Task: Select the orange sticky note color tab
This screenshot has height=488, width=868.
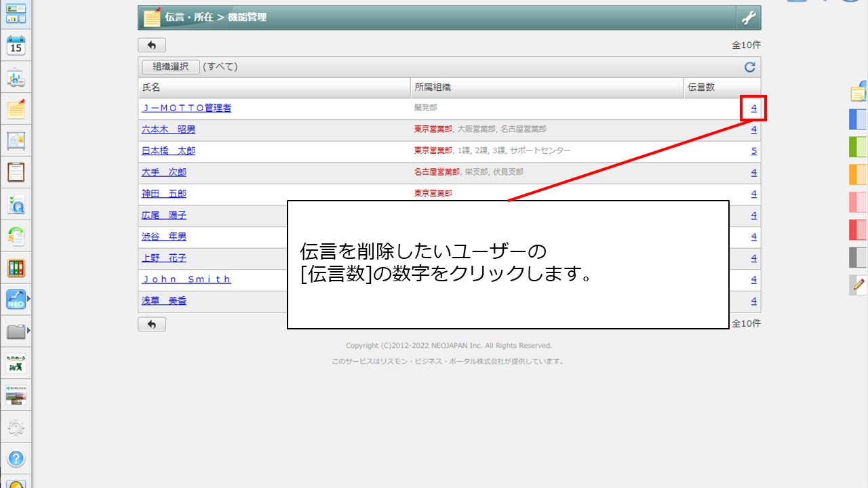Action: pos(858,175)
